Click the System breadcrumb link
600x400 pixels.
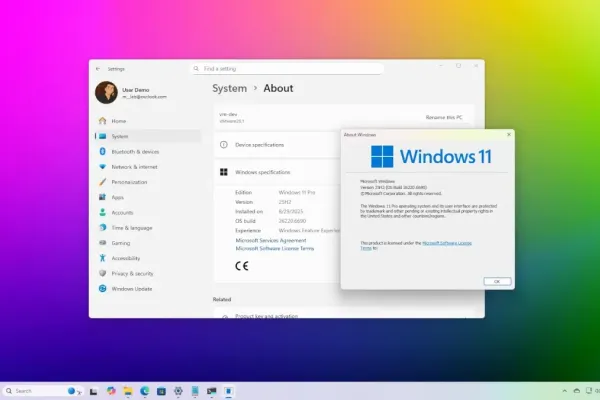[230, 88]
